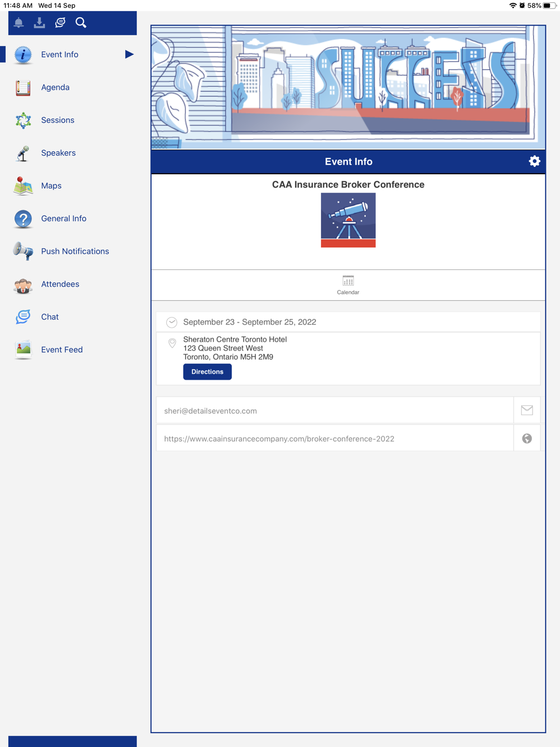The width and height of the screenshot is (560, 747).
Task: Click the Chat speech bubble icon
Action: (23, 317)
